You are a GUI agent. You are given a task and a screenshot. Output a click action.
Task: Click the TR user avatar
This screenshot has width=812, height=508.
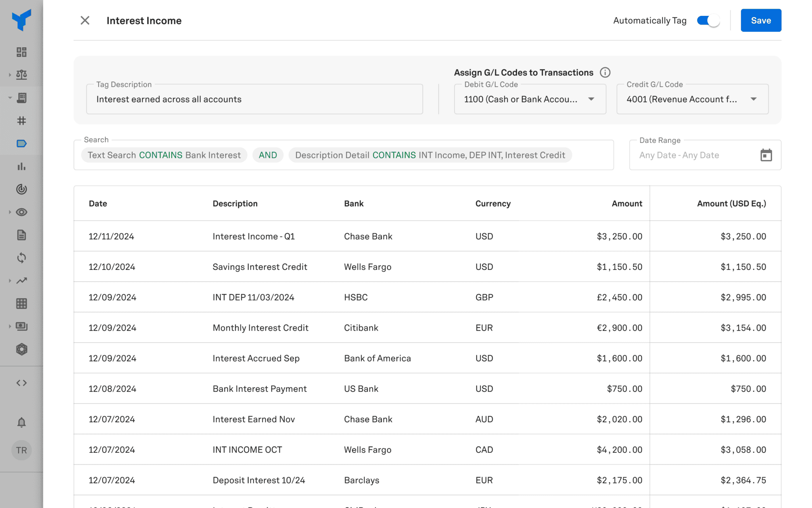pyautogui.click(x=21, y=450)
